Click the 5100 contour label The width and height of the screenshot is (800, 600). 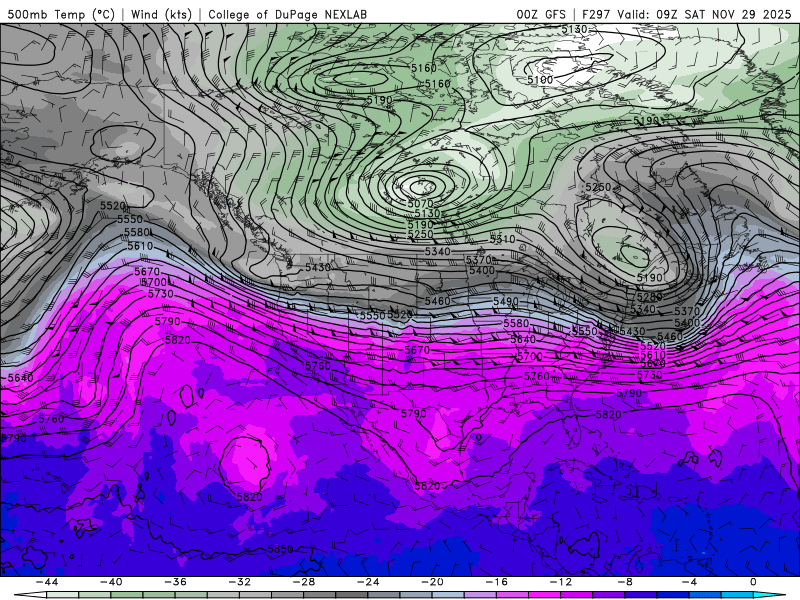(540, 80)
